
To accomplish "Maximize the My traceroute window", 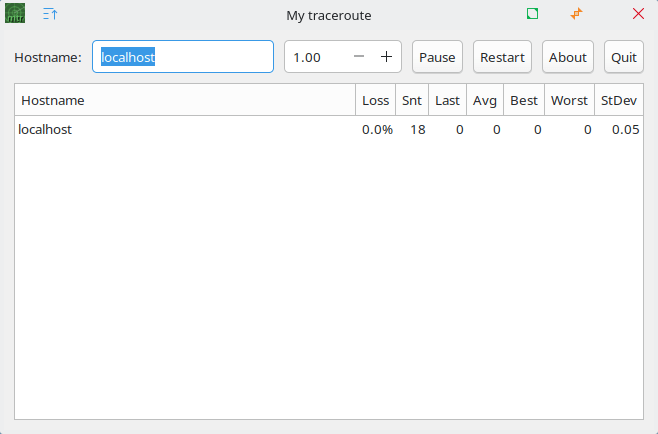I will (532, 14).
